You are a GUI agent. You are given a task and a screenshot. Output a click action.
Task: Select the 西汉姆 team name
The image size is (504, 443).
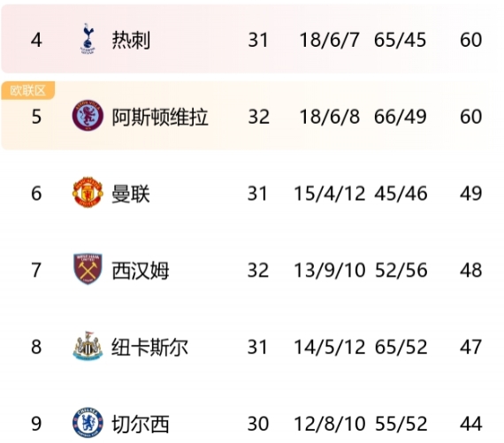[140, 270]
